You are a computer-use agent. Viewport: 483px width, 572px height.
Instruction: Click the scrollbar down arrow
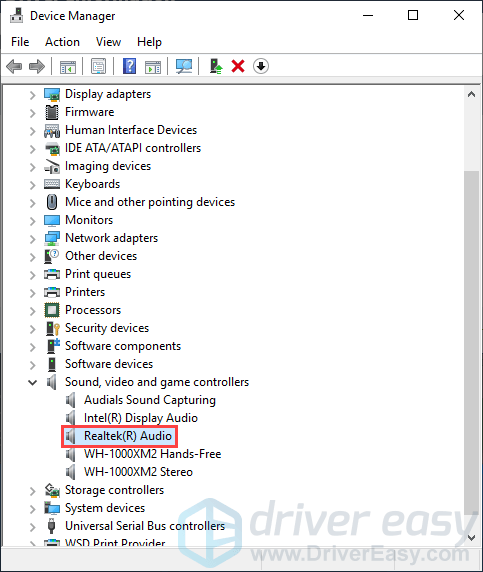point(471,537)
